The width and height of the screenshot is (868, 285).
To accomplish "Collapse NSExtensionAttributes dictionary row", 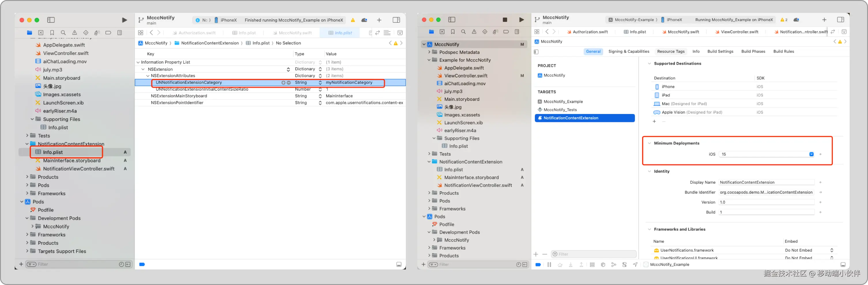I will click(x=148, y=76).
